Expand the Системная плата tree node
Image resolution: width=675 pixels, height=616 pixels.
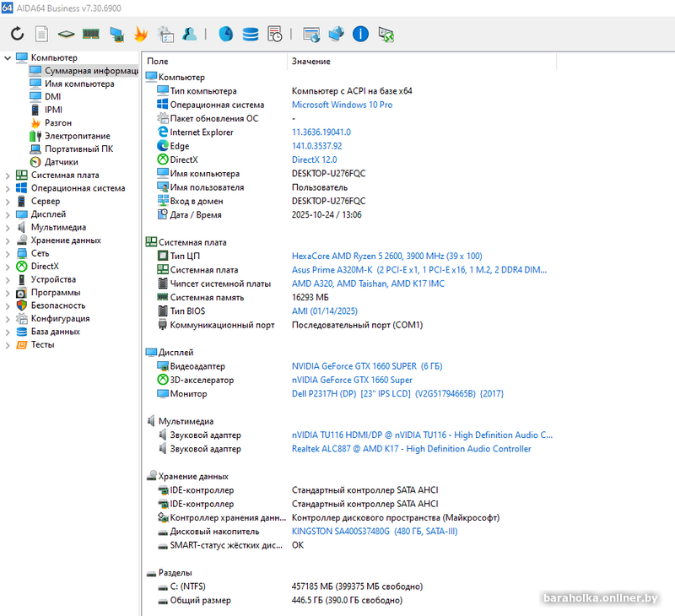pos(8,176)
